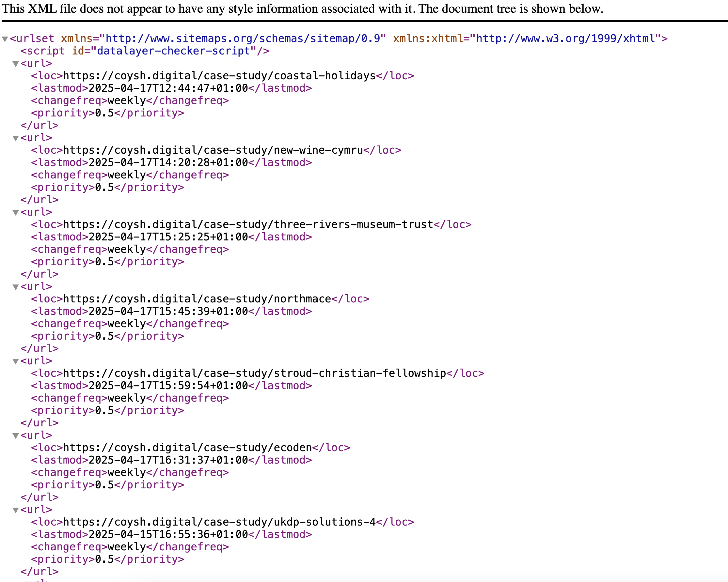Click the new-wine-cymru loc URL
This screenshot has width=728, height=582.
[213, 150]
